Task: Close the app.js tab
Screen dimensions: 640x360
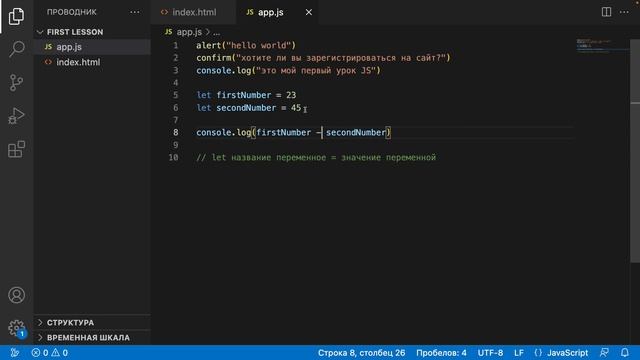Action: tap(309, 12)
